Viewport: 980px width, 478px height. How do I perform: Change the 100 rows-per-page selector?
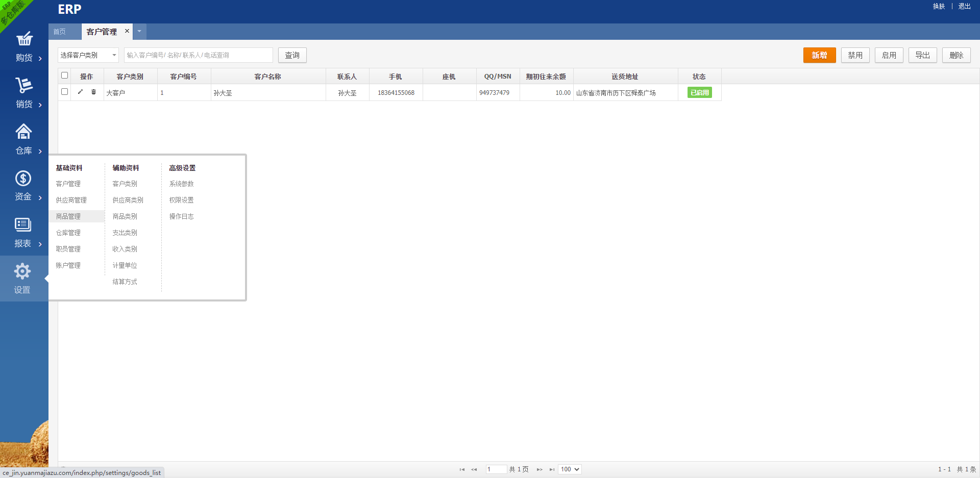tap(570, 469)
